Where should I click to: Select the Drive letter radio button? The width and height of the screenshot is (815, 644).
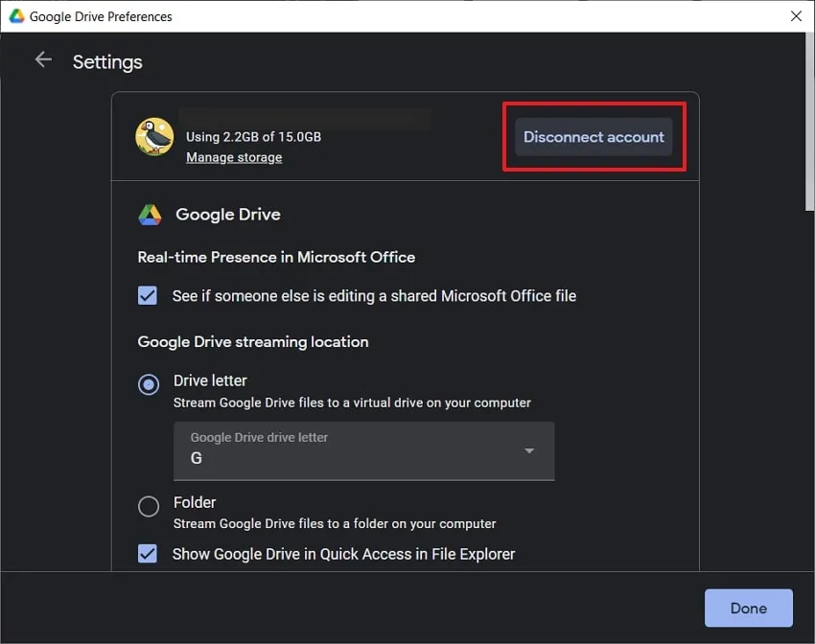coord(149,383)
